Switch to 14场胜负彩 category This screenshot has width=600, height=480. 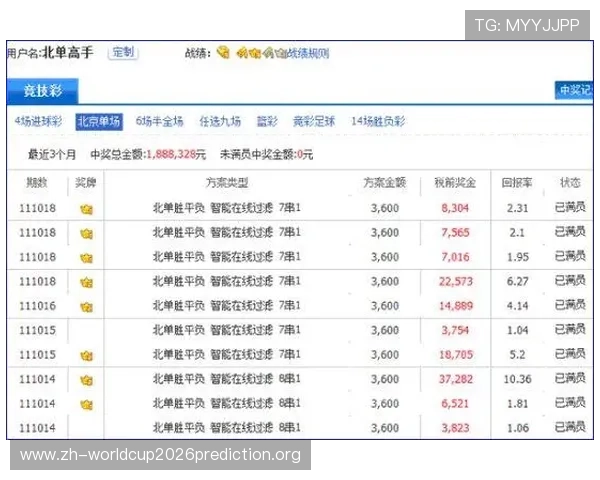[x=378, y=121]
